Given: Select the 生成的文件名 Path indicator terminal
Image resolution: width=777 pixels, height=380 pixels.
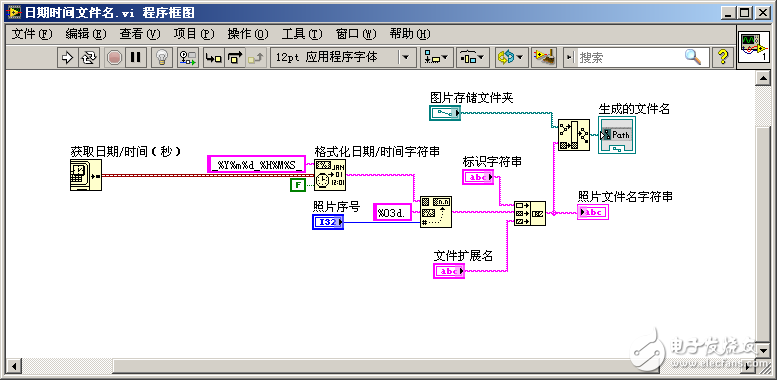Looking at the screenshot, I should (x=617, y=136).
